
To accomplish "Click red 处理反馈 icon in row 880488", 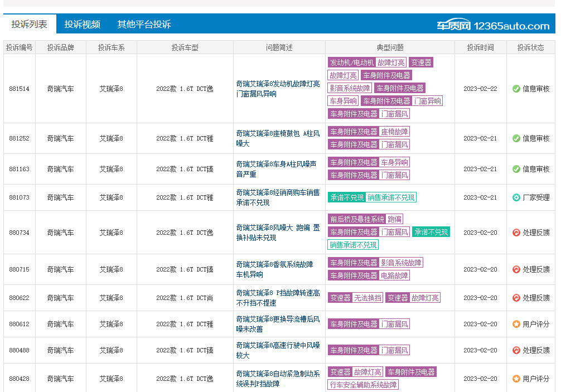I will click(516, 350).
